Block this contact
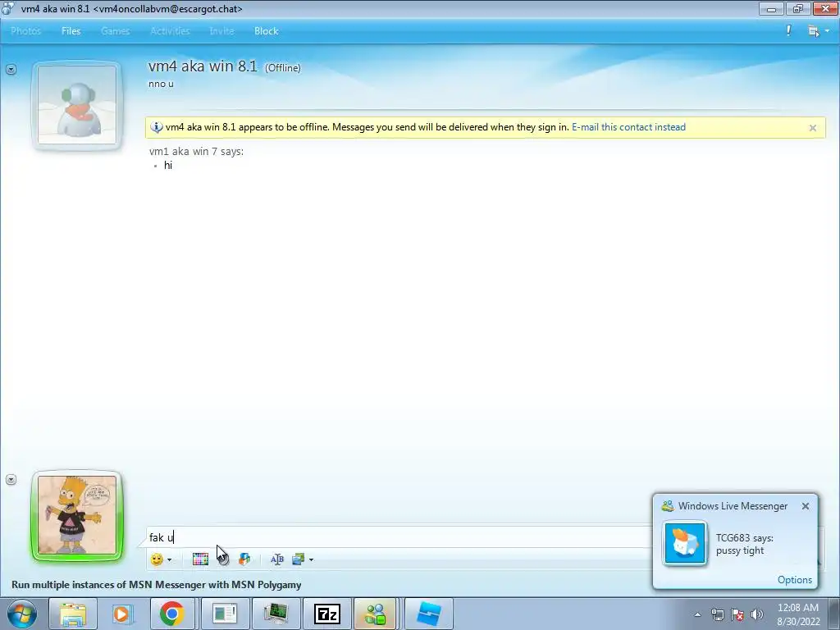 coord(267,31)
